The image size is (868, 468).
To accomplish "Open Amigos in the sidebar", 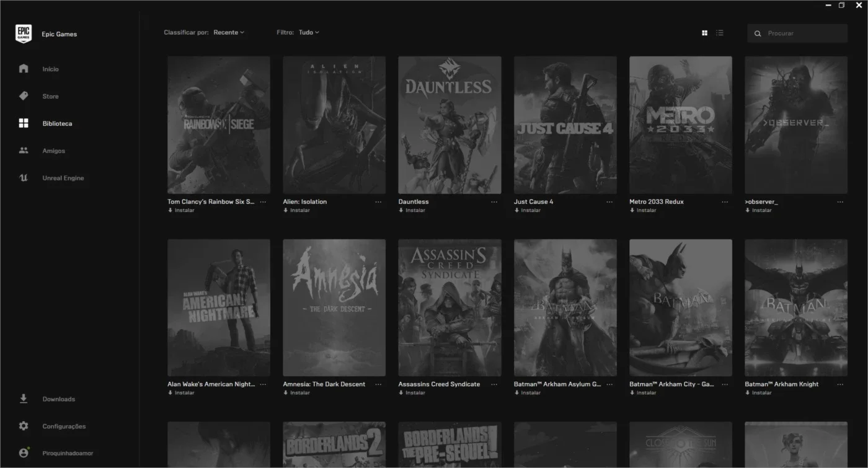I will pyautogui.click(x=53, y=151).
